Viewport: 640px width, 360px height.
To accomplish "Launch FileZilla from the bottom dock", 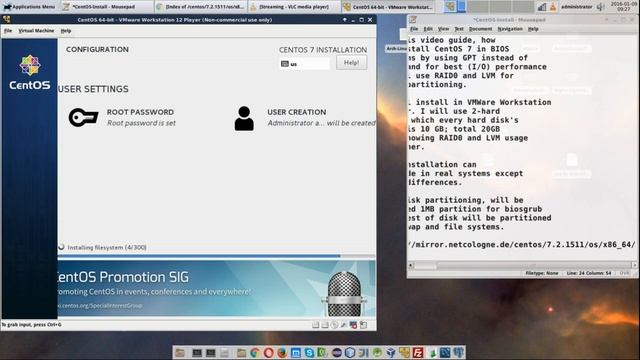I will (418, 353).
